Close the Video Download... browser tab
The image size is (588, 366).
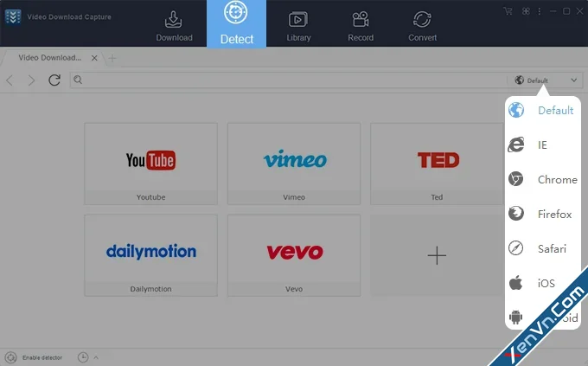pos(94,58)
